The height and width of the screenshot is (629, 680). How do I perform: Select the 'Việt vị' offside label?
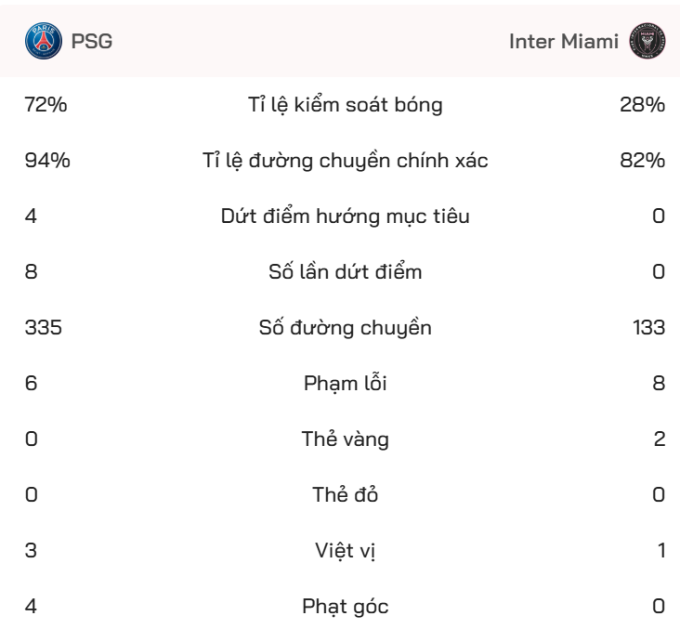point(345,551)
